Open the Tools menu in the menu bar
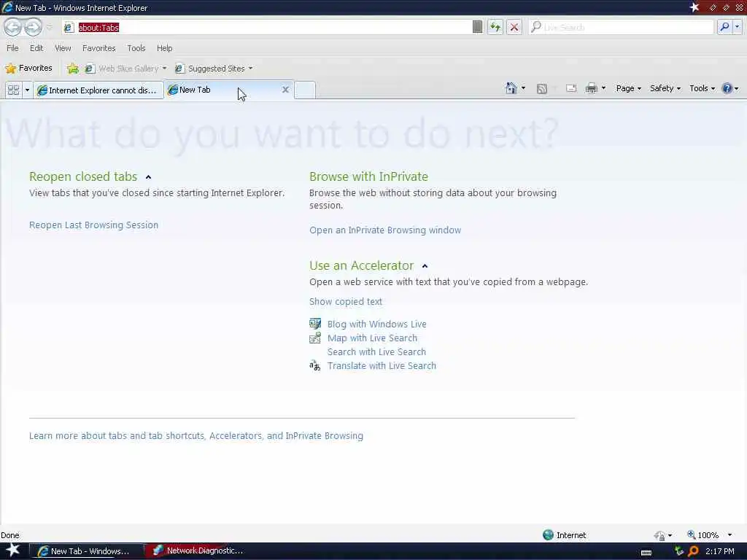The image size is (747, 560). 136,48
